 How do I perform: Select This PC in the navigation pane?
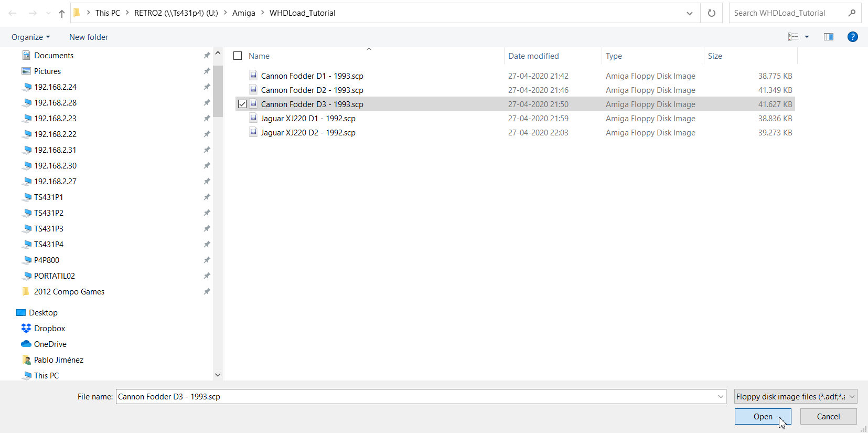[x=46, y=376]
